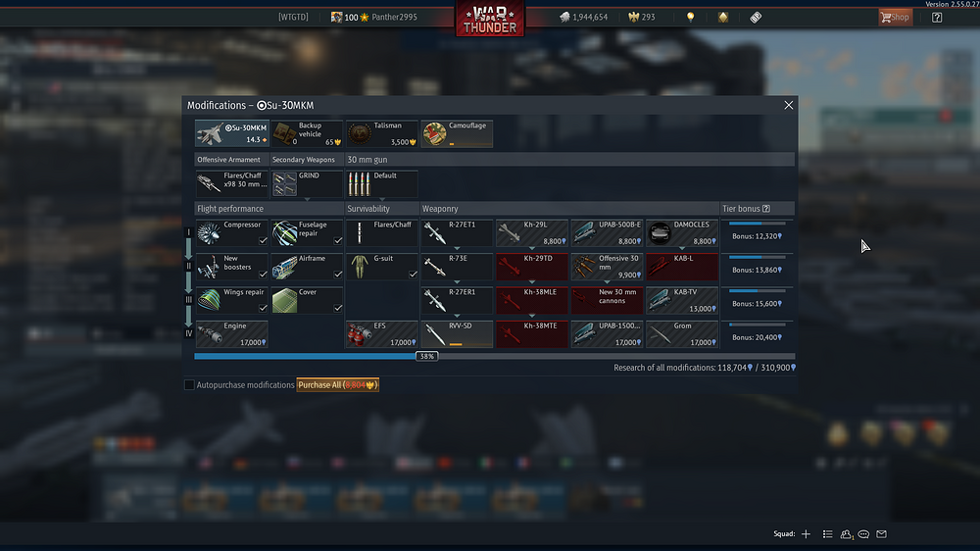
Task: Select the Airframe modification
Action: pyautogui.click(x=307, y=267)
